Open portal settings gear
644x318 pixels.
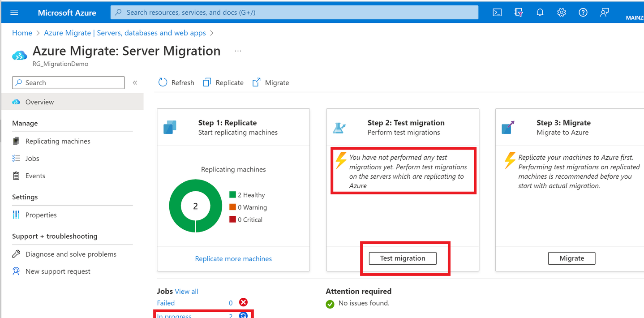coord(562,13)
